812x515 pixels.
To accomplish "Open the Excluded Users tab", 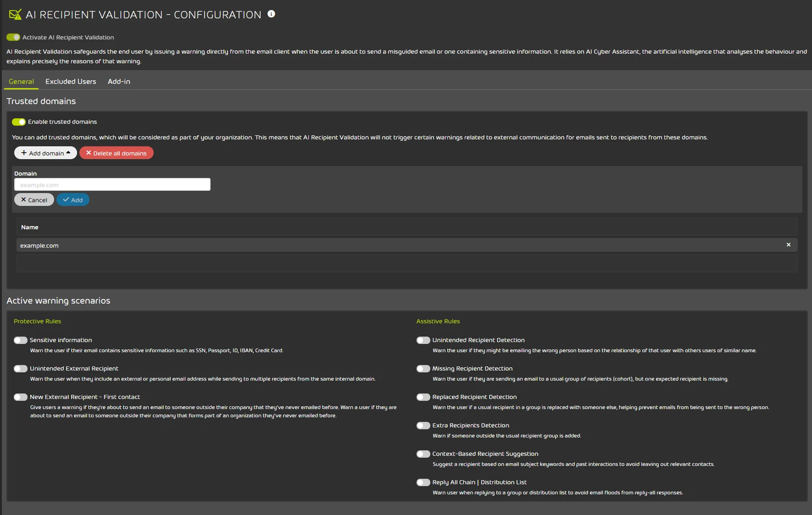I will 71,82.
